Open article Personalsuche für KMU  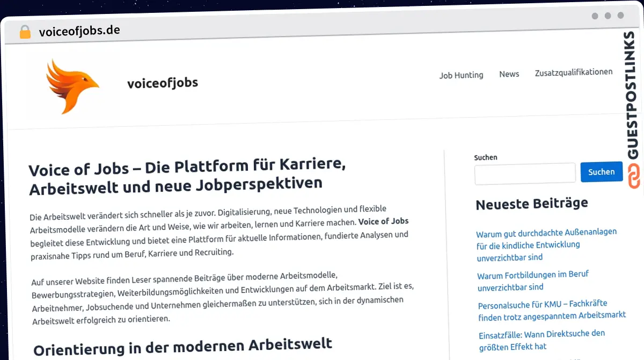[552, 309]
